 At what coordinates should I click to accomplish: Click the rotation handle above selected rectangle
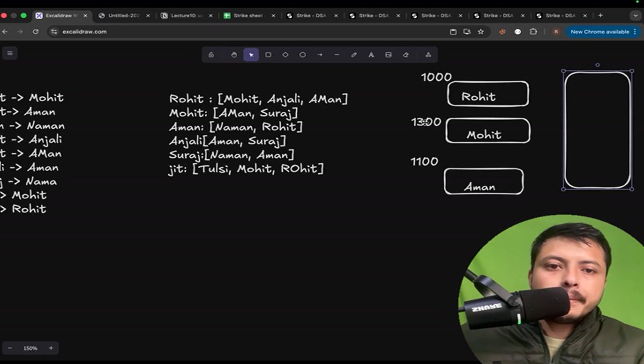click(597, 65)
